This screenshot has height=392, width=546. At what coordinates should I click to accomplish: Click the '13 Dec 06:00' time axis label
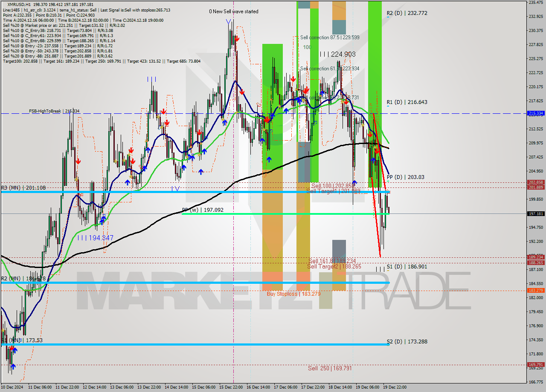pyautogui.click(x=122, y=387)
